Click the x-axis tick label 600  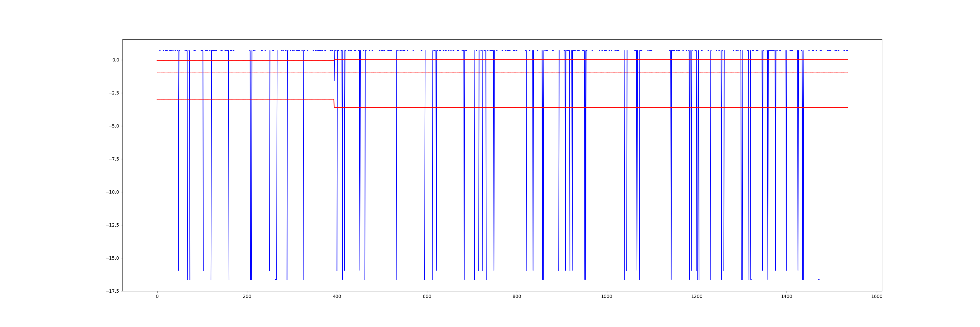(x=427, y=297)
